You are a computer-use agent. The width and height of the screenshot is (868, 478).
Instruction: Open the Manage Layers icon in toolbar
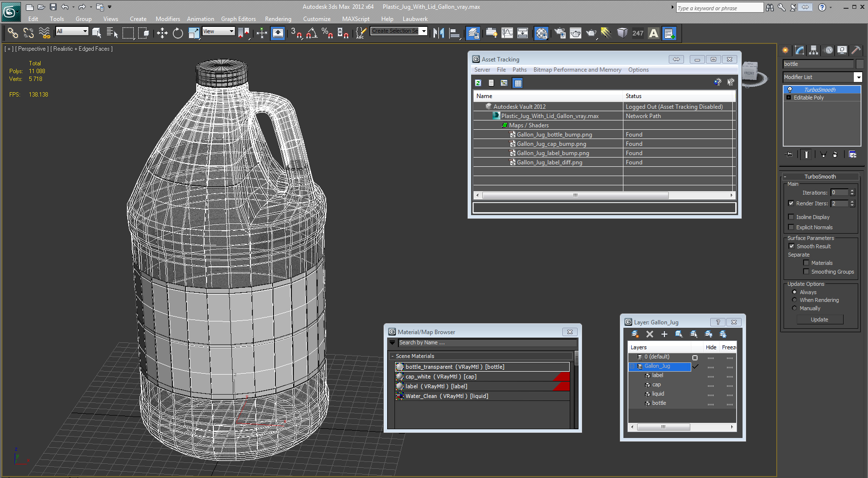click(x=473, y=33)
